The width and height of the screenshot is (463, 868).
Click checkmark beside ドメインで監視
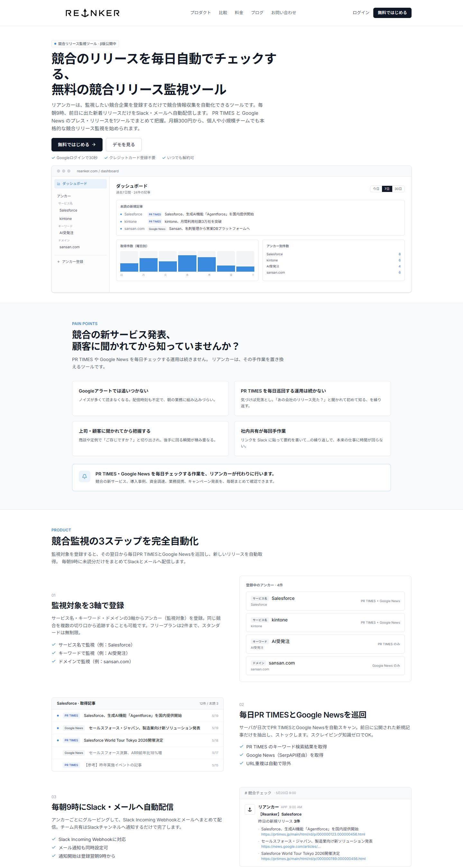click(x=54, y=661)
